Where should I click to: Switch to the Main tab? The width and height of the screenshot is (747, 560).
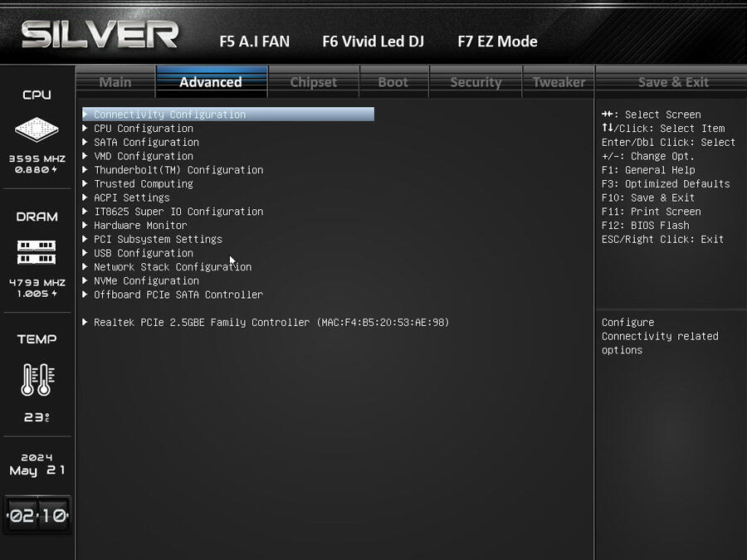pyautogui.click(x=115, y=82)
